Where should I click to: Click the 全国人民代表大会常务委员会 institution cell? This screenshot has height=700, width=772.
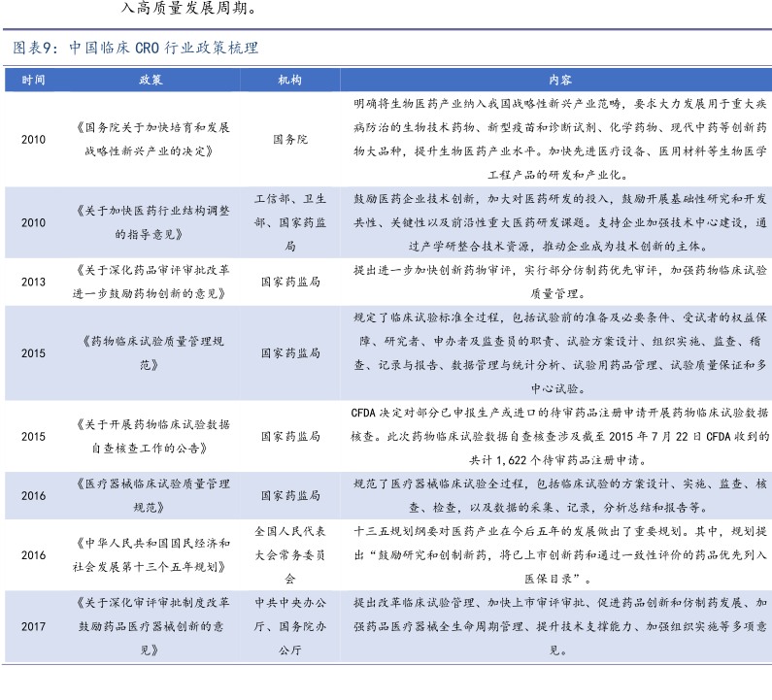point(289,555)
